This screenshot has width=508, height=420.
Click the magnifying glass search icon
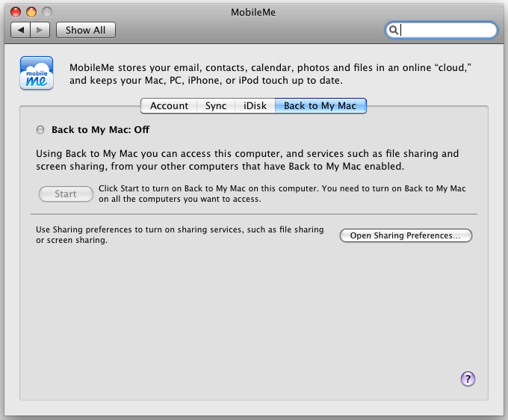[393, 30]
